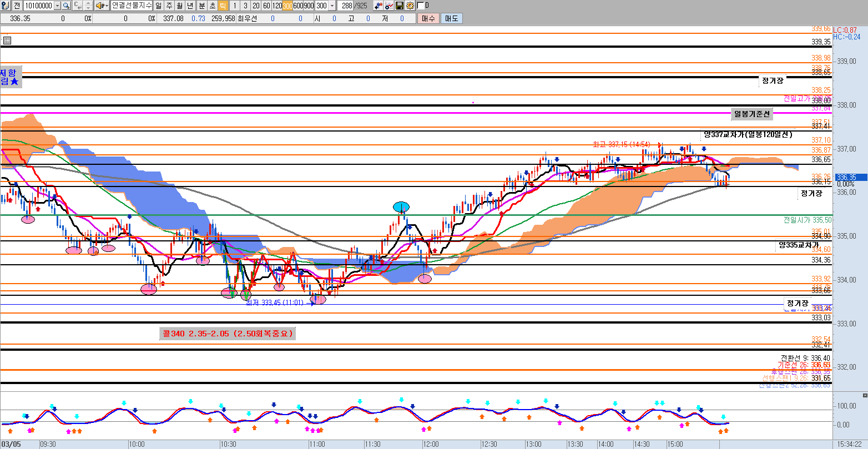The height and width of the screenshot is (449, 868).
Task: Click the blue-red arrows icon in toolbar
Action: tap(379, 6)
